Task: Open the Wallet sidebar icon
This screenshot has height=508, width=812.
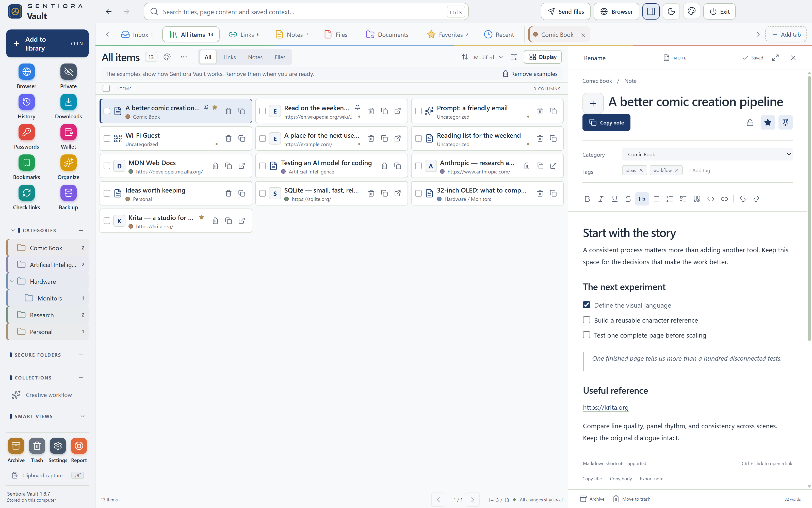Action: 68,132
